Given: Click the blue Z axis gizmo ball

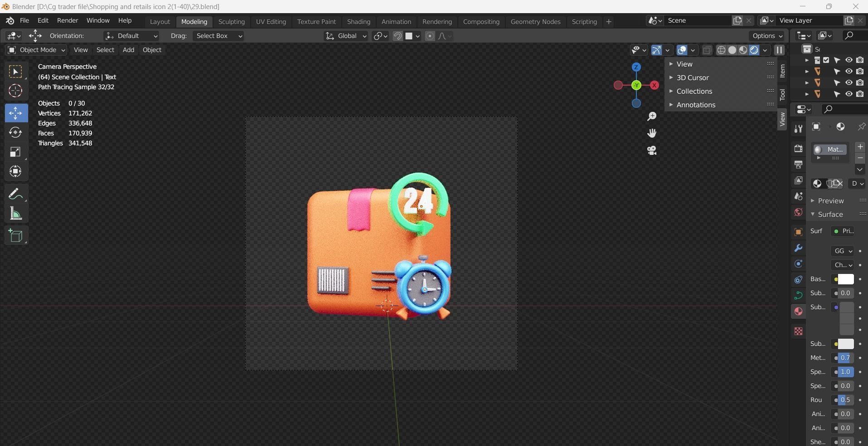Looking at the screenshot, I should 636,67.
